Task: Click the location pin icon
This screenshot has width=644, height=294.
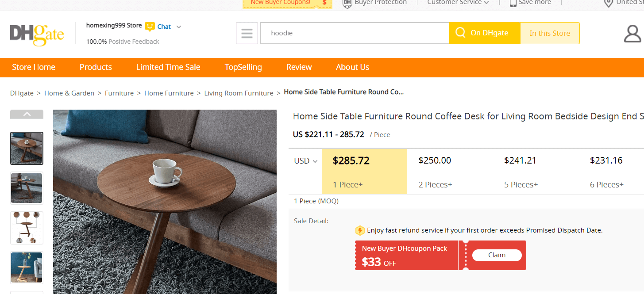Action: [609, 3]
